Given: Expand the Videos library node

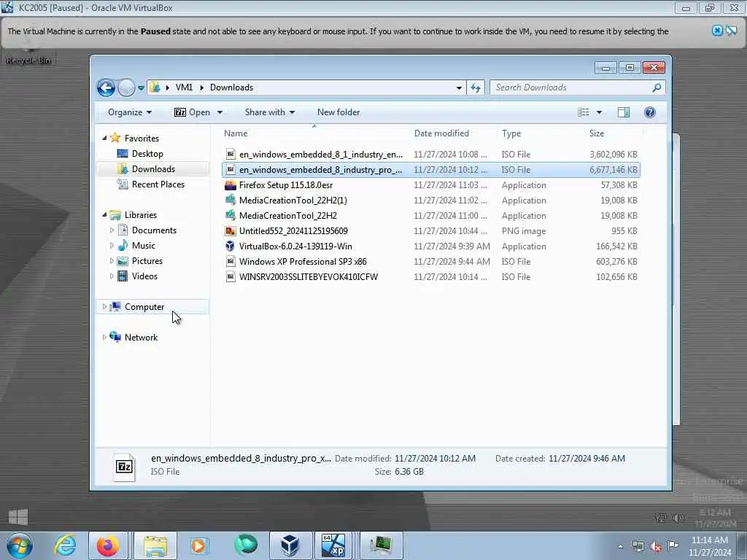Looking at the screenshot, I should coord(112,276).
